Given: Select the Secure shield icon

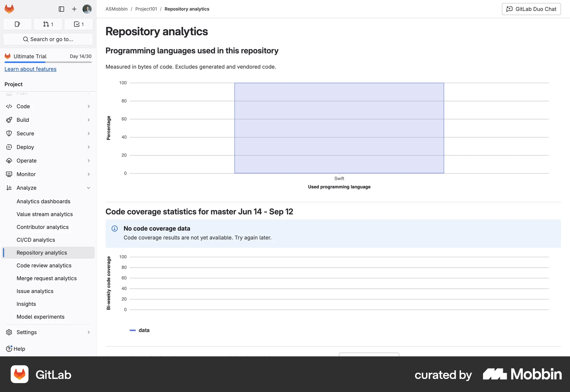Looking at the screenshot, I should [9, 133].
